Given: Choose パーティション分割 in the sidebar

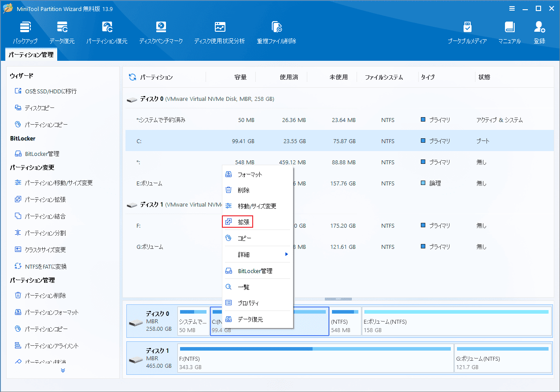Looking at the screenshot, I should coord(41,233).
